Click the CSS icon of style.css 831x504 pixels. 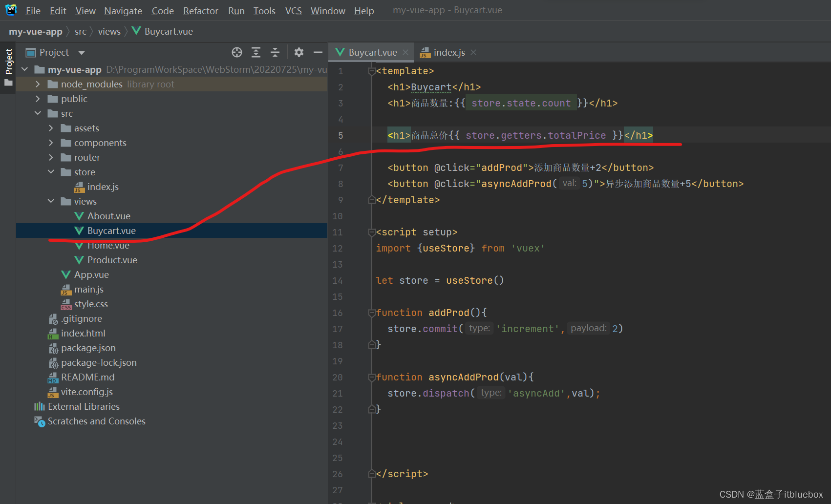66,304
